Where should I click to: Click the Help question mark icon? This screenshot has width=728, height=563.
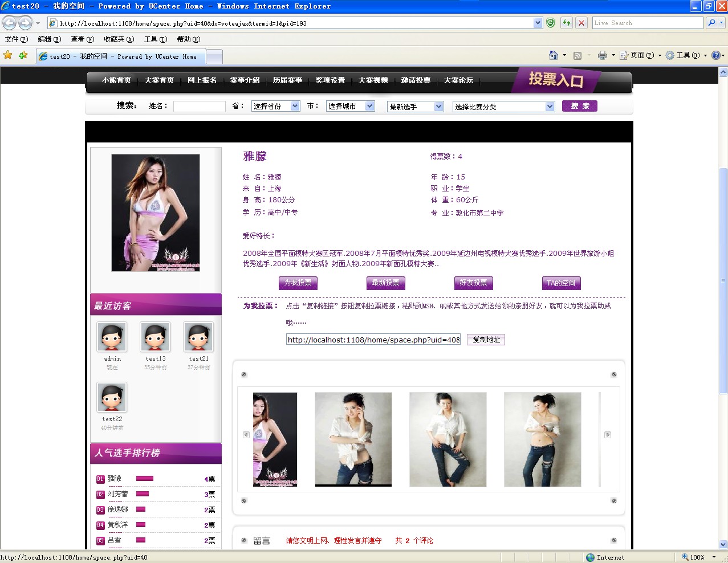tap(717, 55)
